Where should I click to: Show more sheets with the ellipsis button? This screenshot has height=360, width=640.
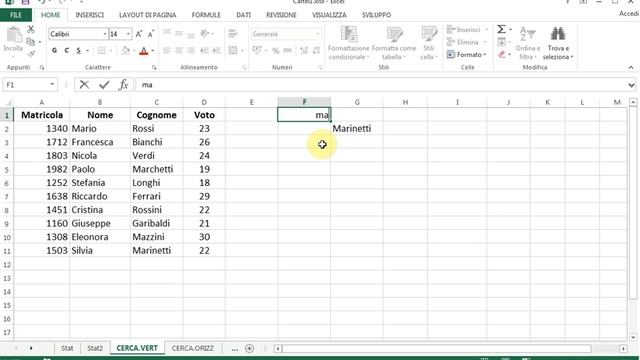click(234, 349)
